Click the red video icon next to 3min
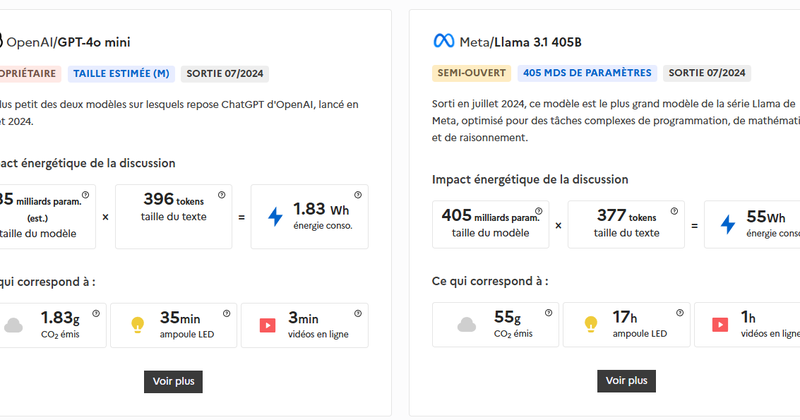Image resolution: width=800 pixels, height=420 pixels. point(268,325)
